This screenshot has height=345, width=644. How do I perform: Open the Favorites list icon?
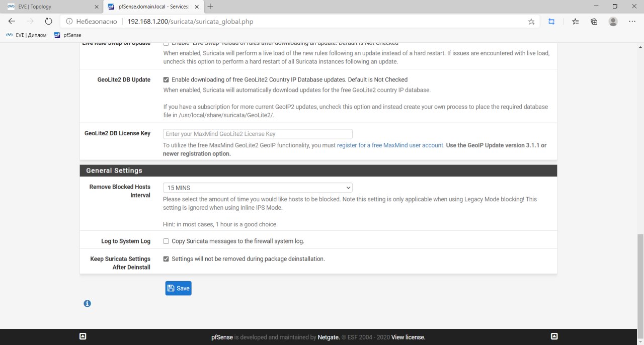576,22
